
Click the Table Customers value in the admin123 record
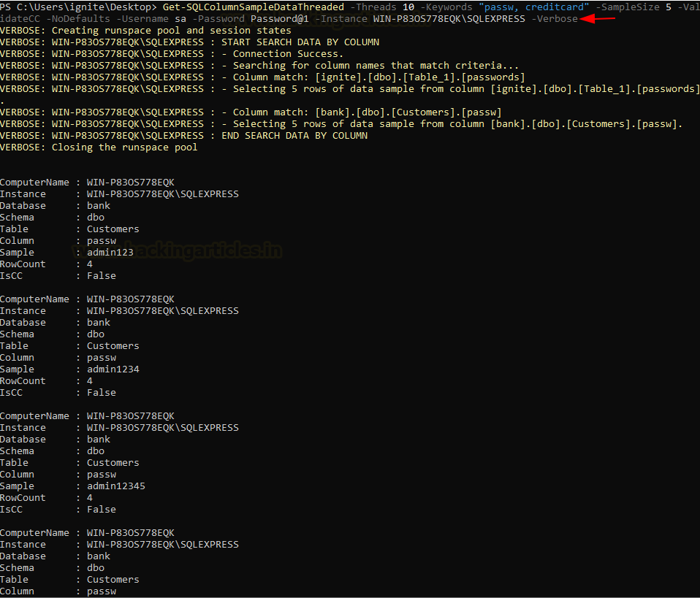113,229
